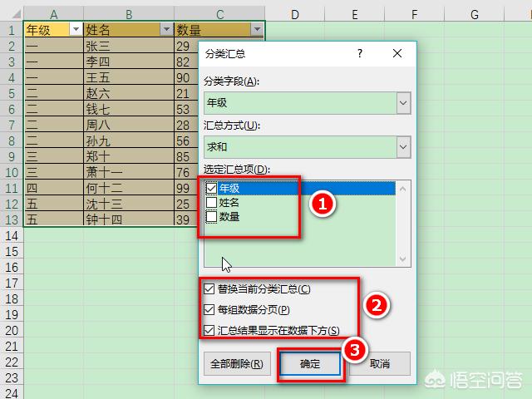
Task: Confirm with the 确定 button
Action: tap(310, 364)
